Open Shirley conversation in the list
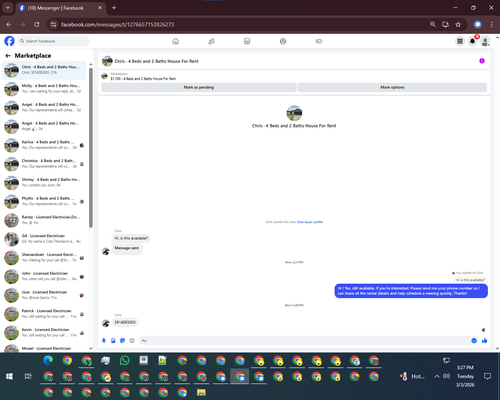500x400 pixels. [44, 182]
